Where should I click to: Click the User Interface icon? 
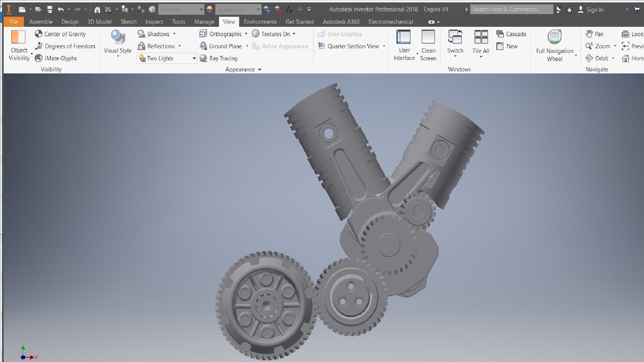click(404, 37)
